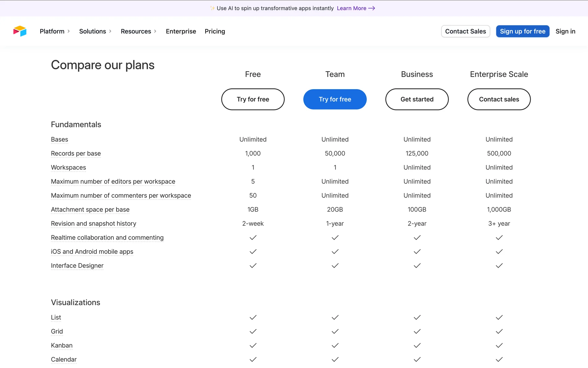Click the Business checkmark for Realtime collaboration
Image resolution: width=588 pixels, height=368 pixels.
click(417, 238)
